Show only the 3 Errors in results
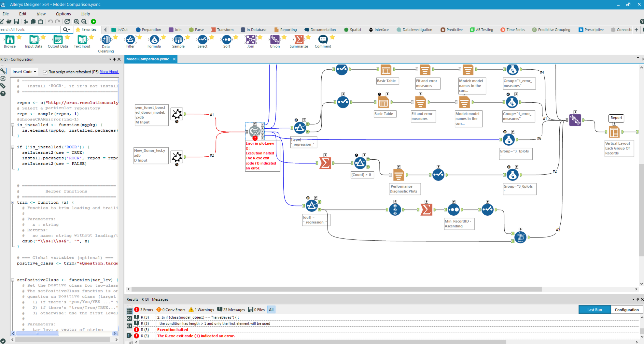The image size is (644, 344). coord(144,309)
